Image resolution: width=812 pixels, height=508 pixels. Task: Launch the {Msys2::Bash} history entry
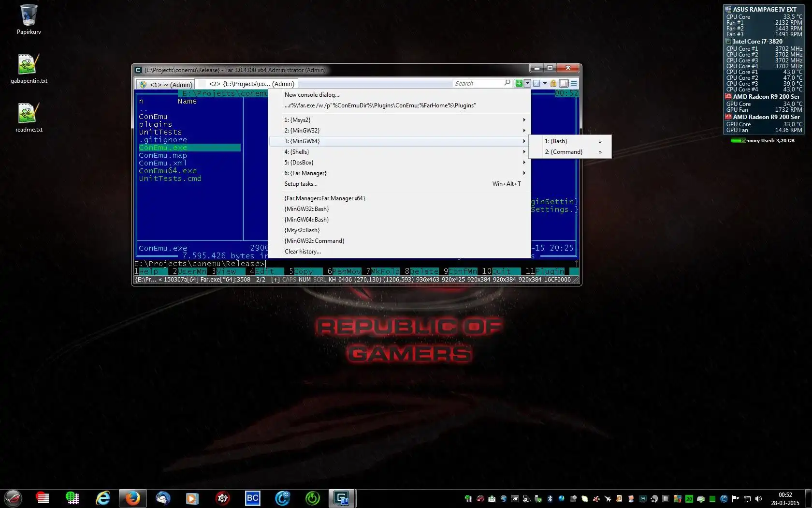[x=400, y=230]
